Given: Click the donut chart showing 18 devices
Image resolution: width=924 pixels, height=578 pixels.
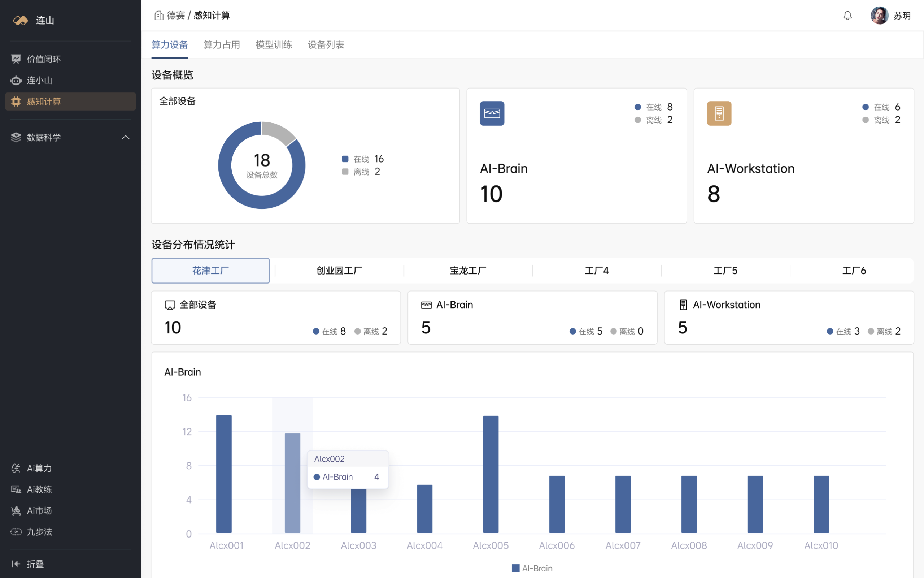Looking at the screenshot, I should (262, 165).
